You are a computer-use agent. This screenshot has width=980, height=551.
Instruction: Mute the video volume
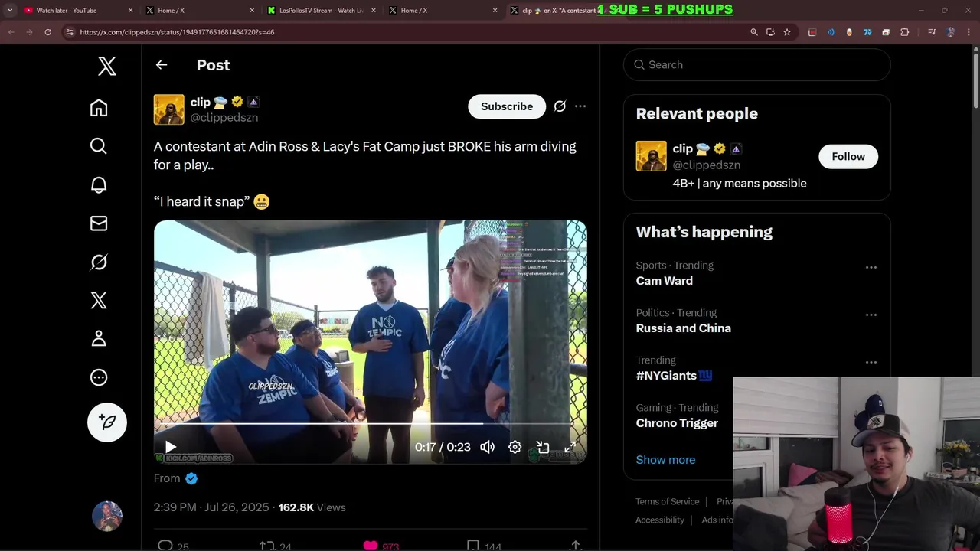coord(488,447)
